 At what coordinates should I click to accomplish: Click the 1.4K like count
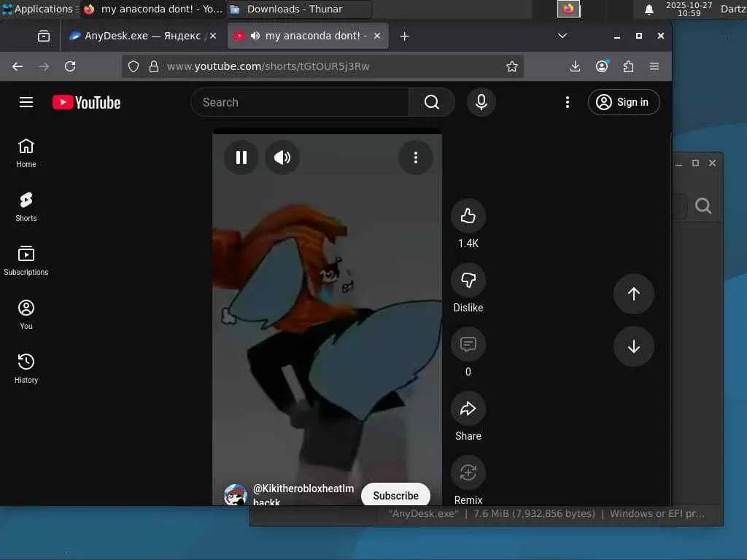(468, 244)
